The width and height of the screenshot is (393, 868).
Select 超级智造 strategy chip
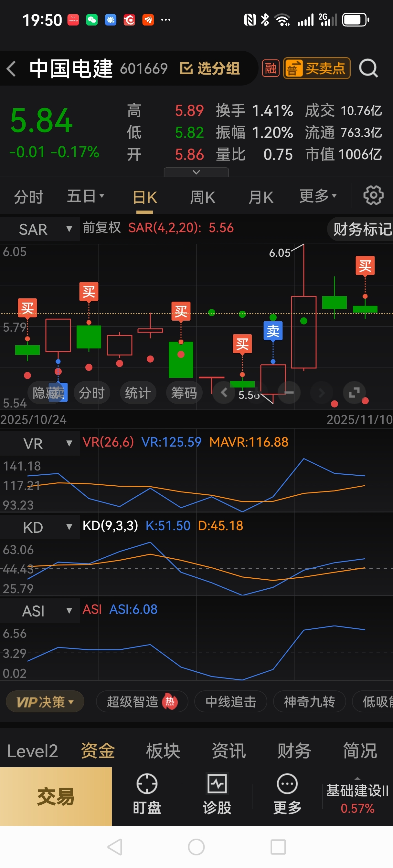click(142, 702)
